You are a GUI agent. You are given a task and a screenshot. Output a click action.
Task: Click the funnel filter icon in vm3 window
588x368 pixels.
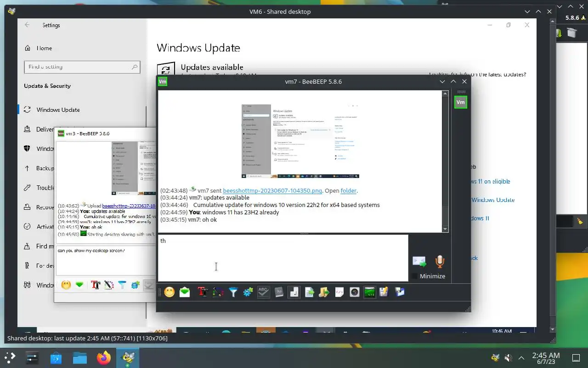point(122,285)
